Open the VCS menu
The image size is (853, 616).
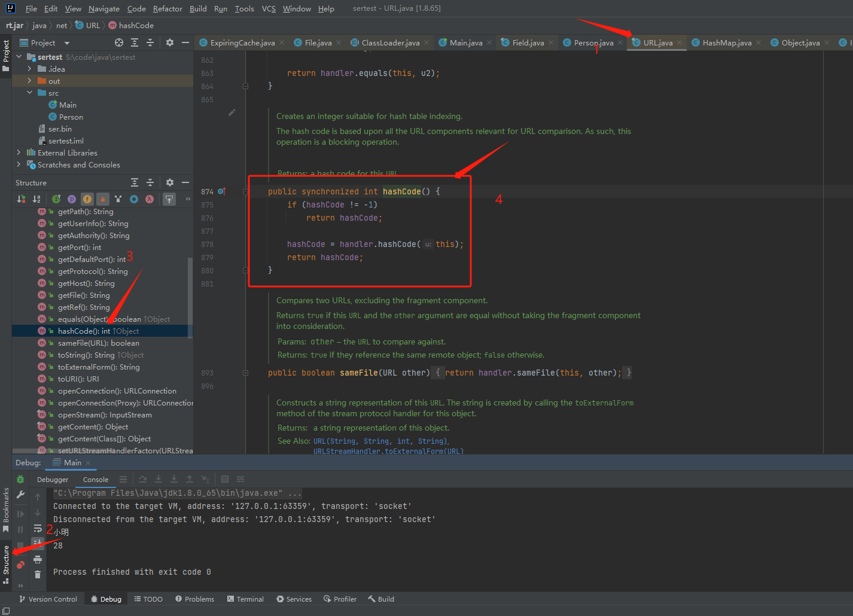click(x=269, y=8)
